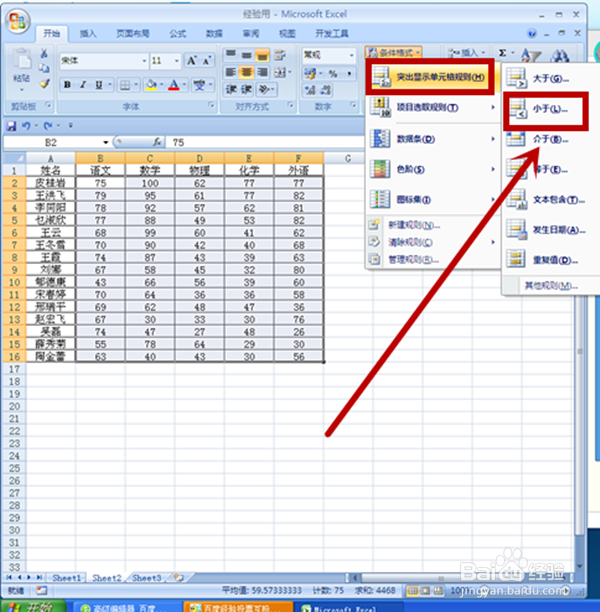Screen dimensions: 600x612
Task: Open Find and Select binoculars icon
Action: coord(559,55)
